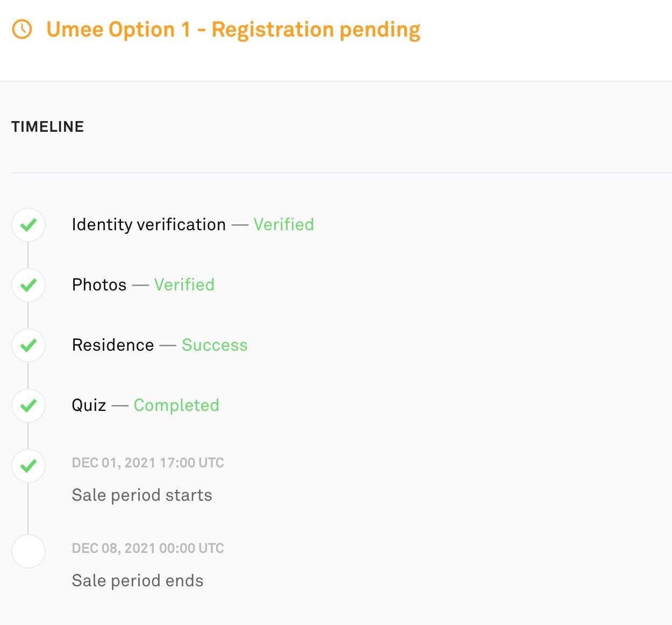Click the Photos step green checkmark
This screenshot has height=625, width=672.
click(28, 285)
